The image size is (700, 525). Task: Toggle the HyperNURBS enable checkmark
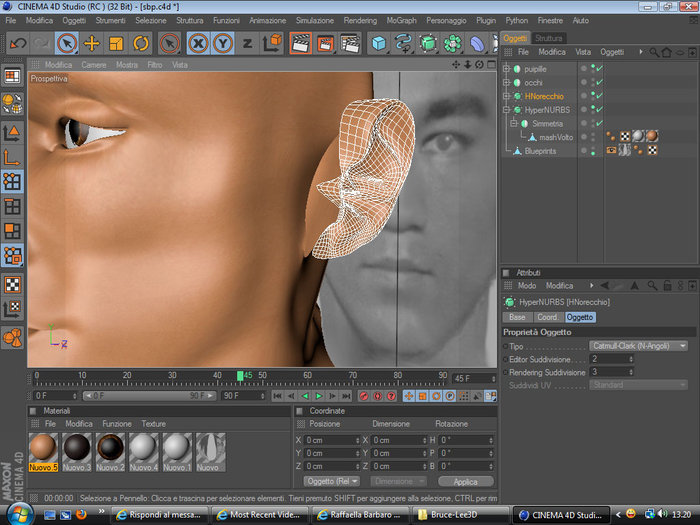click(x=599, y=110)
